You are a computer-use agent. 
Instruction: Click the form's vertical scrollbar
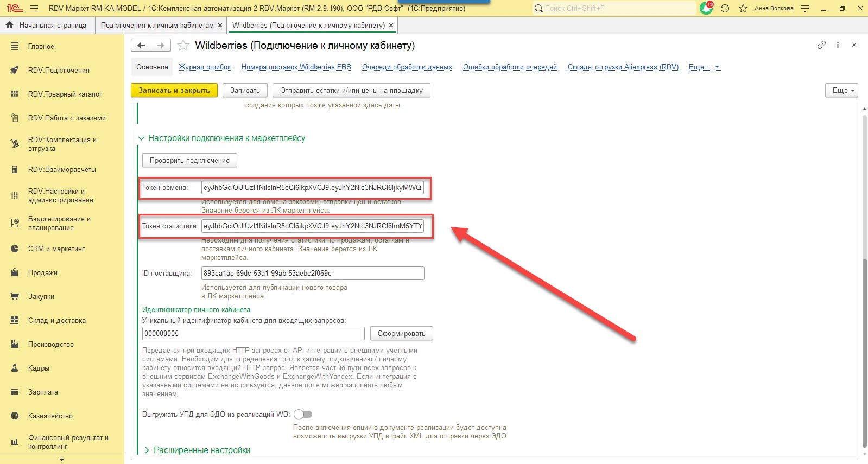tap(865, 352)
